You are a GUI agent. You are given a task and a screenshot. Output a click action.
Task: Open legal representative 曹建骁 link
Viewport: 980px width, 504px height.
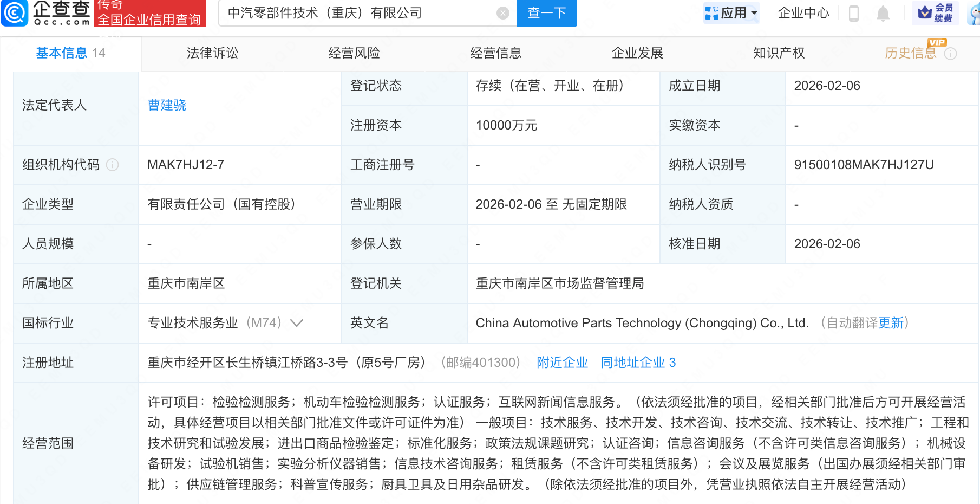[167, 105]
